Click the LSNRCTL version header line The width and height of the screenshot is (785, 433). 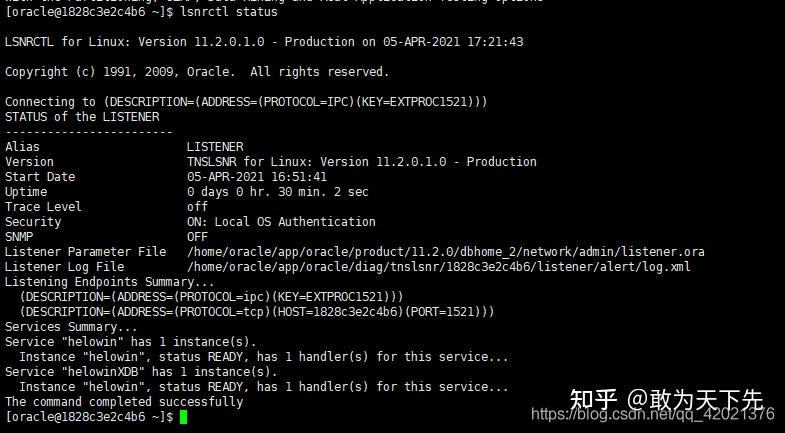tap(264, 42)
